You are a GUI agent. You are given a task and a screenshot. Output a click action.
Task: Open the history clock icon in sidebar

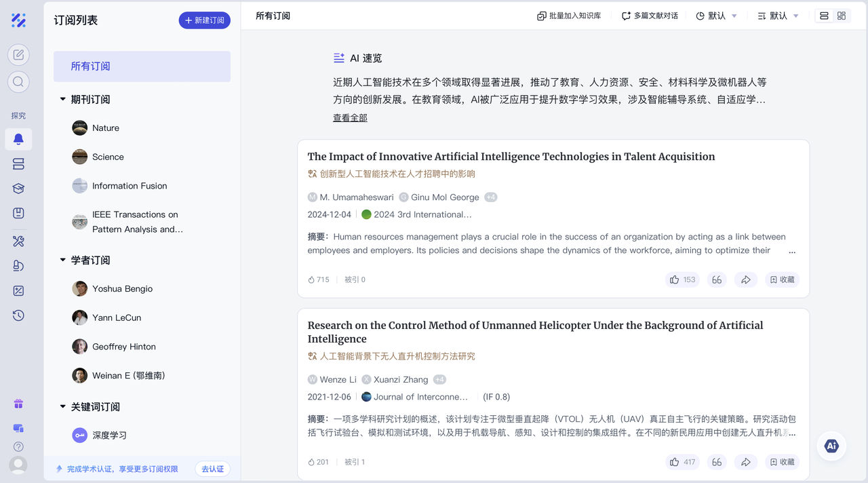coord(18,315)
